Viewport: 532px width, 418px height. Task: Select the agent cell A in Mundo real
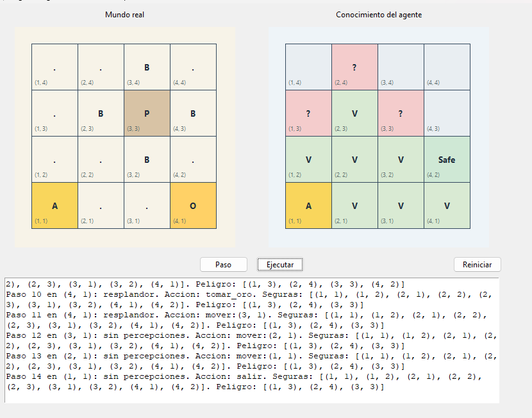(54, 206)
